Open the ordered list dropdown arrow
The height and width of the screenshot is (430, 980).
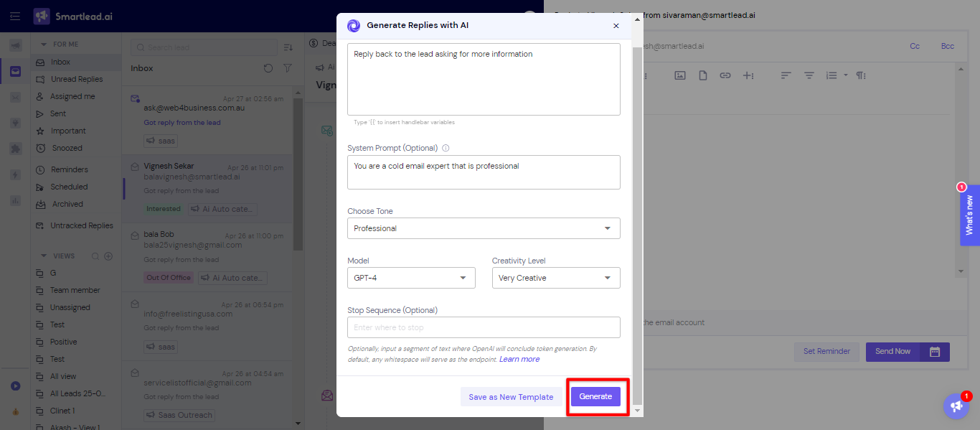[x=846, y=75]
